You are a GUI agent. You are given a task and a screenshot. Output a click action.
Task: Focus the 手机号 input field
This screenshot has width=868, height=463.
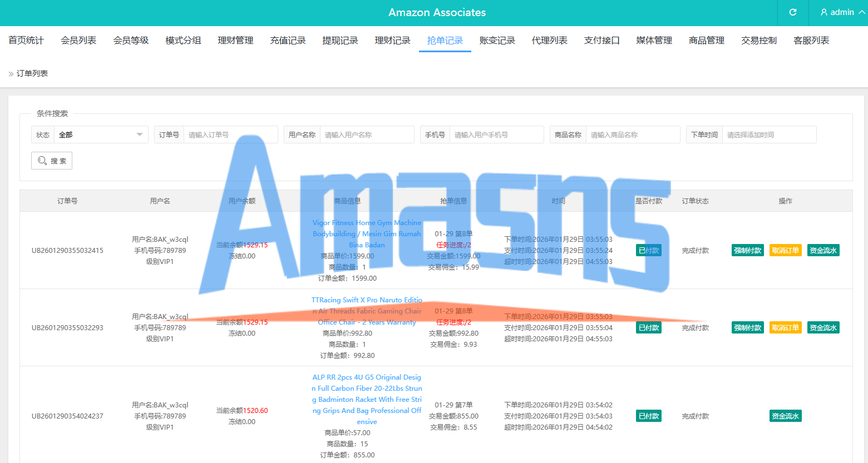coord(496,135)
